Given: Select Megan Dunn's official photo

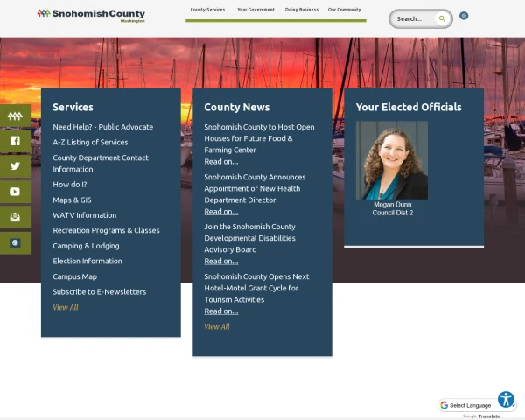Looking at the screenshot, I should pyautogui.click(x=392, y=160).
